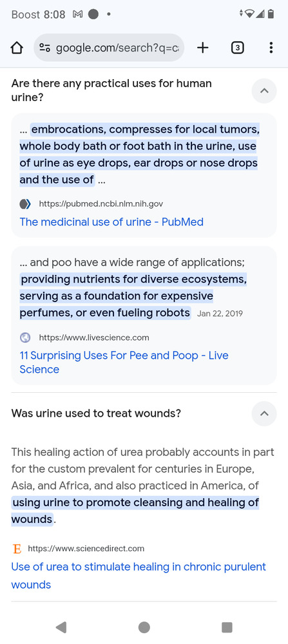Click the Live Science globe favicon
The image size is (288, 644).
25,337
